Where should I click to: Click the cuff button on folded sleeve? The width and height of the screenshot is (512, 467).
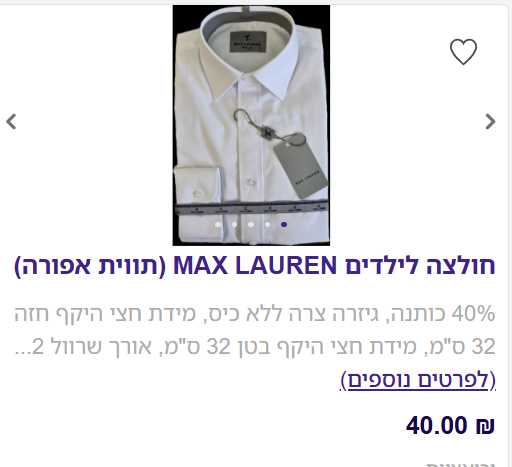[198, 193]
